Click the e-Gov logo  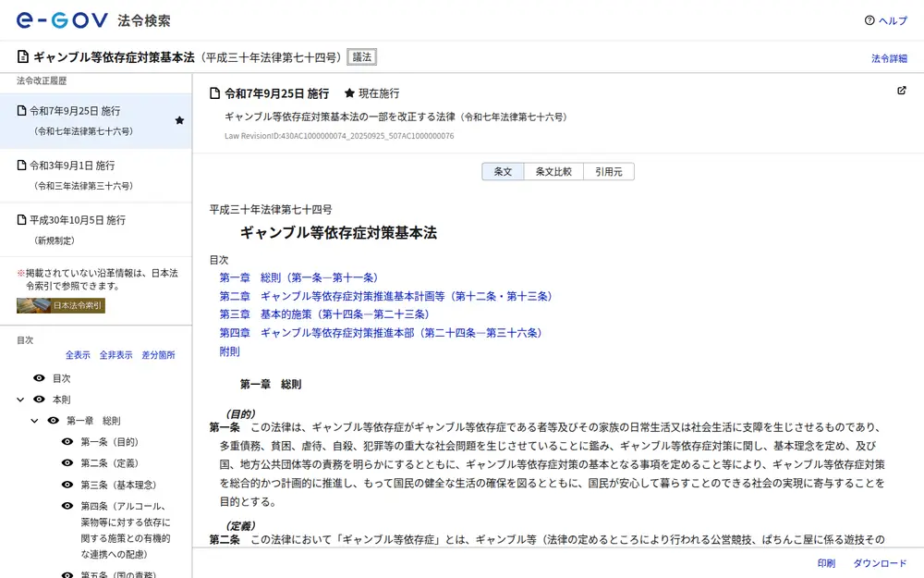tap(62, 20)
